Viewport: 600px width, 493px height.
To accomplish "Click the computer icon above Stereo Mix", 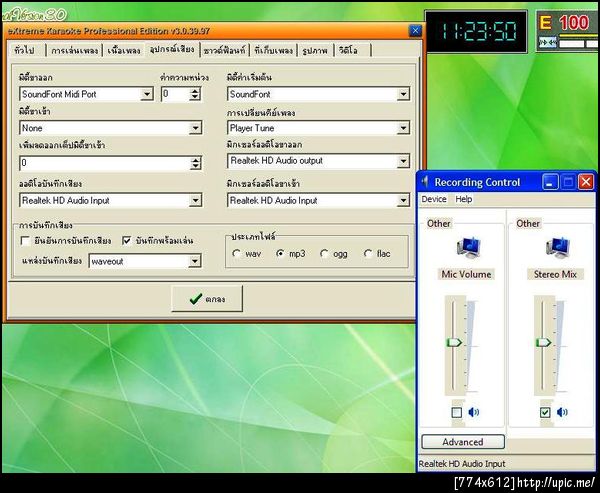I will point(558,247).
